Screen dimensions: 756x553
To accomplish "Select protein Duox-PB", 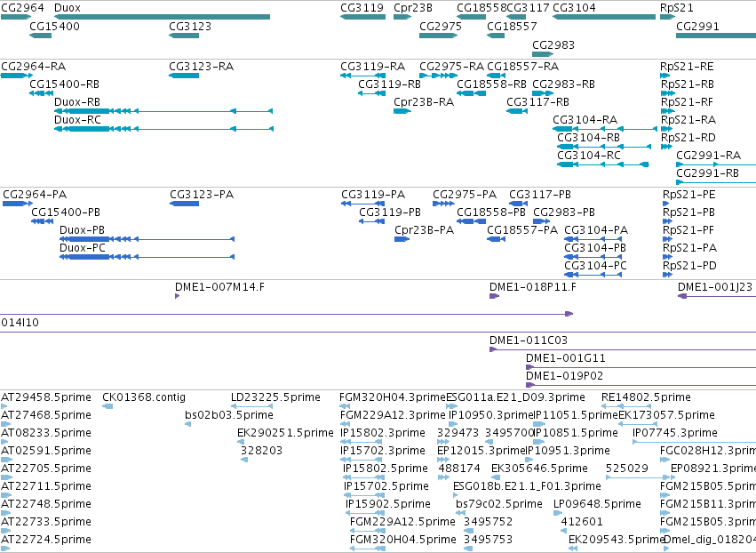I will (x=82, y=230).
